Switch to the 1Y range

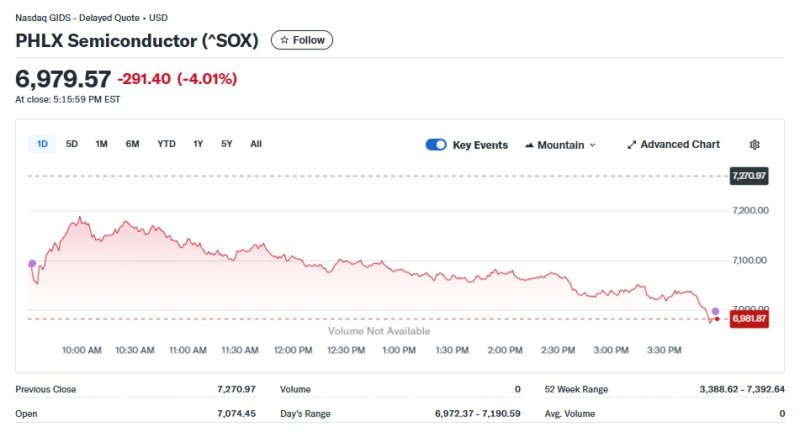198,144
